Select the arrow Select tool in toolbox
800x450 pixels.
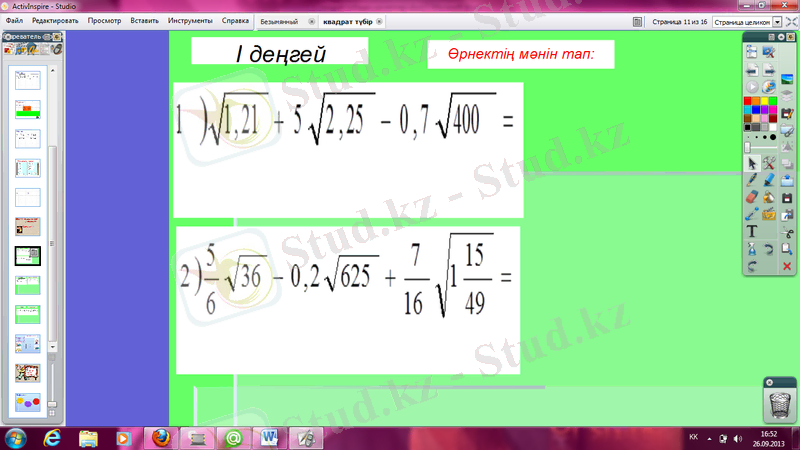752,163
